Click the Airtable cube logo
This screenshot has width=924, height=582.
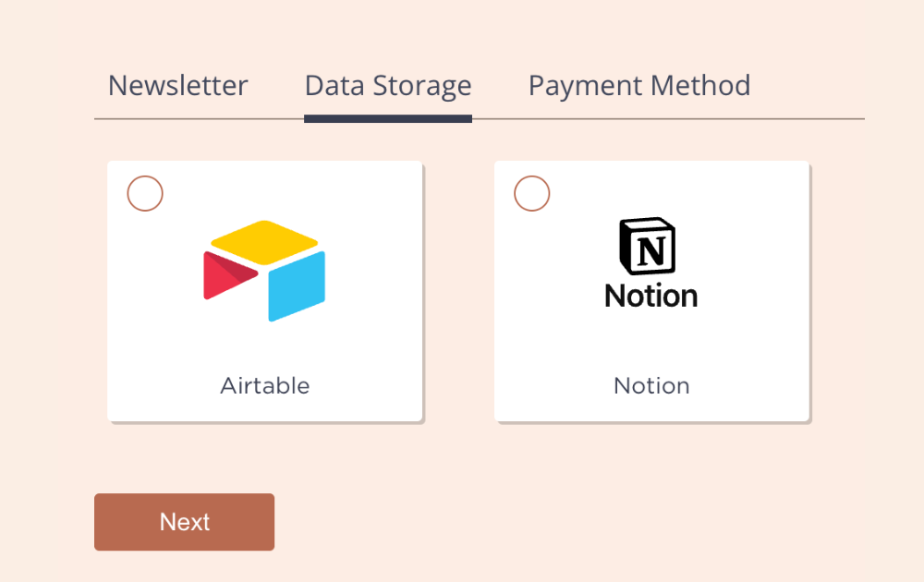click(x=264, y=271)
